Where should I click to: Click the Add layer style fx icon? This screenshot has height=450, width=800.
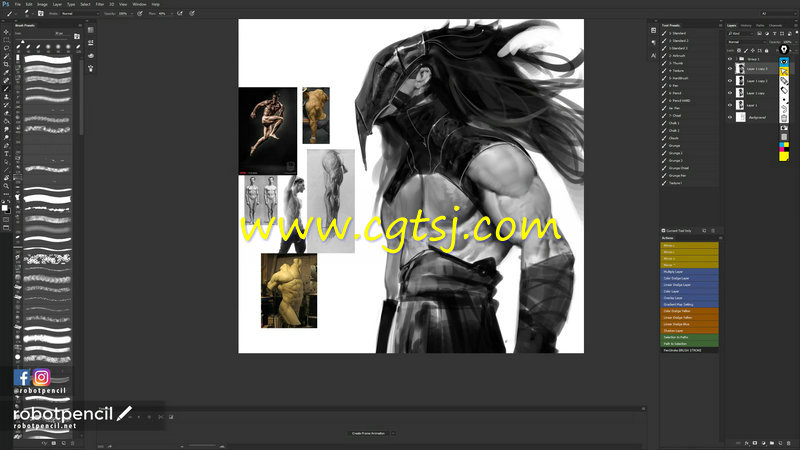coord(746,443)
